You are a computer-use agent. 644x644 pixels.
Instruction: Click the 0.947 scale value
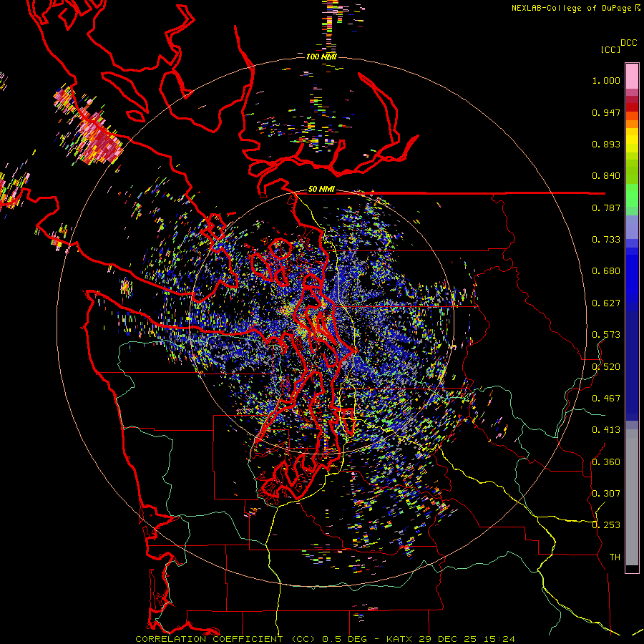coord(606,112)
